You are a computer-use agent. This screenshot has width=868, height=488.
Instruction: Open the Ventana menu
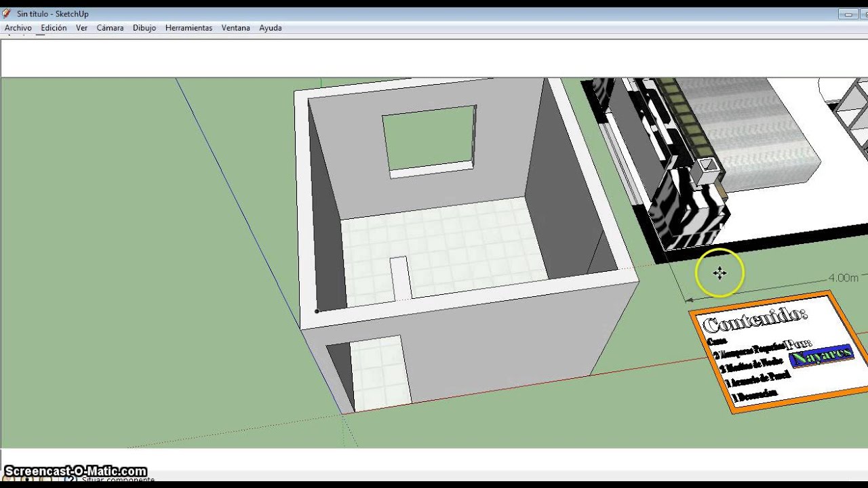pyautogui.click(x=235, y=28)
